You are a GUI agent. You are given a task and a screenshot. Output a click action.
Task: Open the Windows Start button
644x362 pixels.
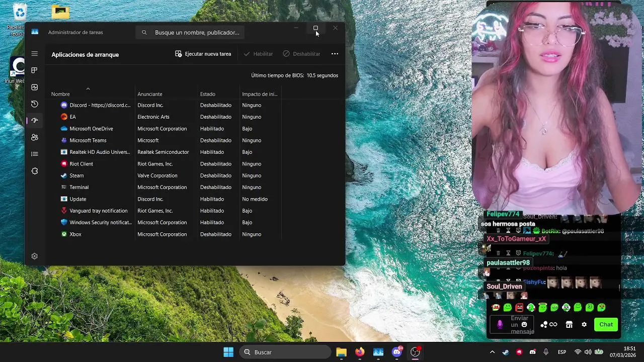tap(228, 352)
